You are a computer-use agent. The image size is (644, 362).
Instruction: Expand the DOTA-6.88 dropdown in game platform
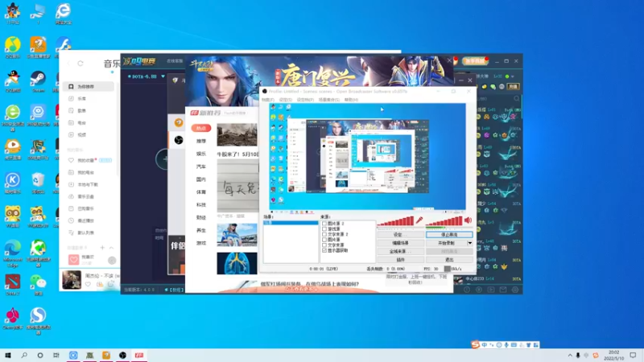click(x=163, y=76)
